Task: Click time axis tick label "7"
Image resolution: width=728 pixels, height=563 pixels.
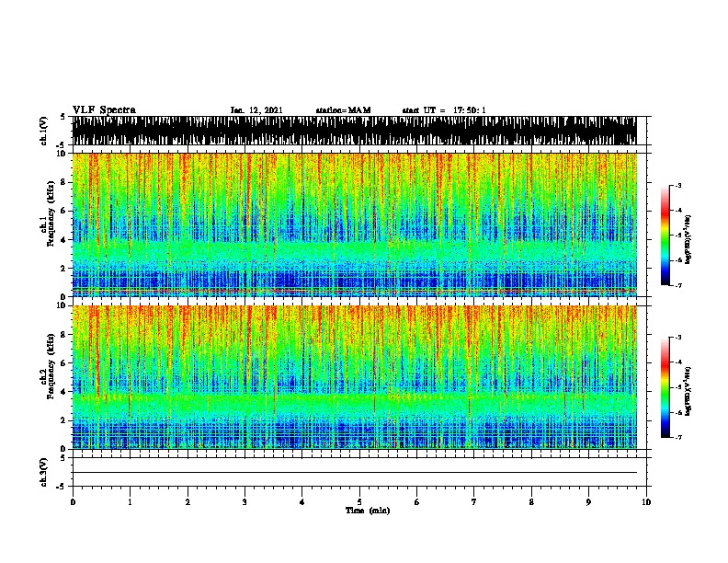Action: click(474, 502)
